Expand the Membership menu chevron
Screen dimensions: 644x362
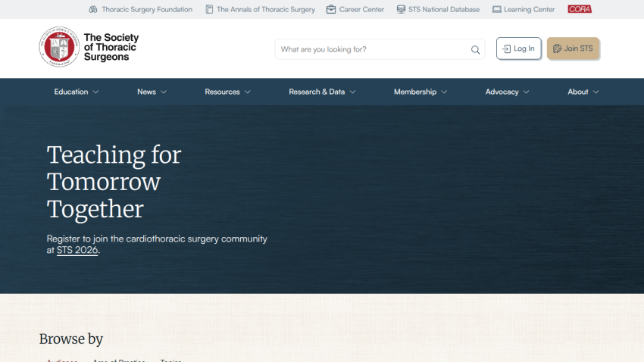pos(444,92)
